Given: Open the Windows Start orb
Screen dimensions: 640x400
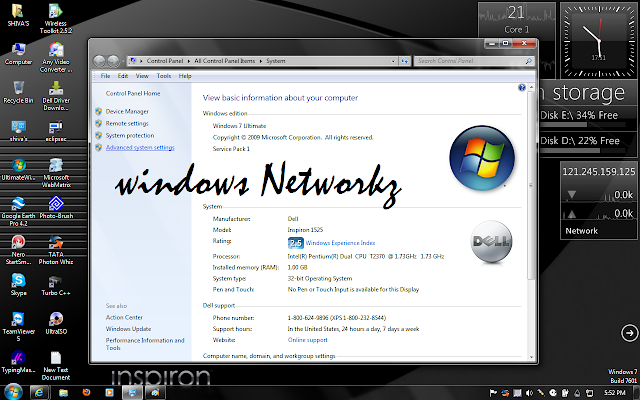Looking at the screenshot, I should click(13, 392).
